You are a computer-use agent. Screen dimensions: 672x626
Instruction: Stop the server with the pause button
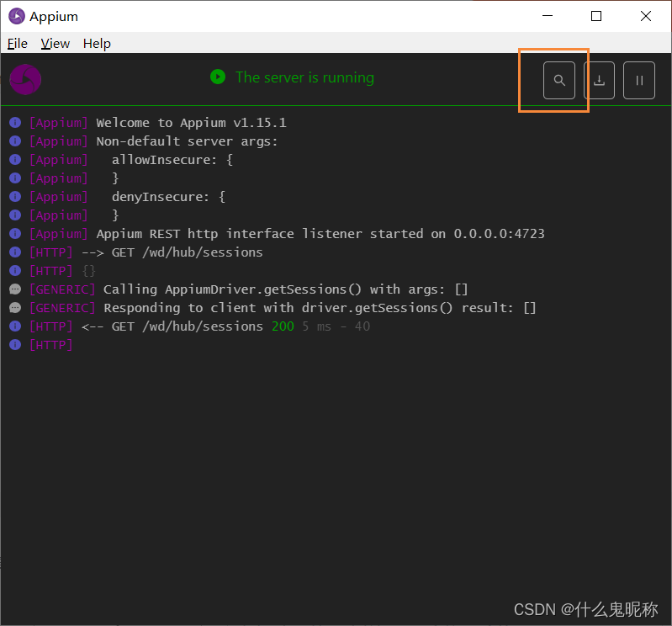tap(639, 80)
